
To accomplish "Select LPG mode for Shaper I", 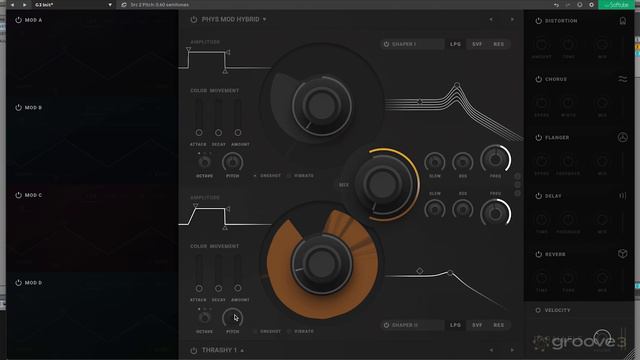I will (x=455, y=44).
